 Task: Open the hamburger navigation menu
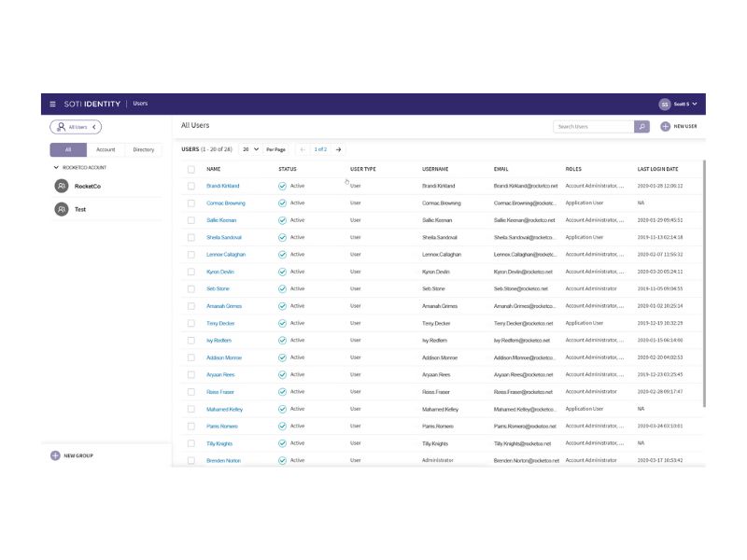point(52,104)
